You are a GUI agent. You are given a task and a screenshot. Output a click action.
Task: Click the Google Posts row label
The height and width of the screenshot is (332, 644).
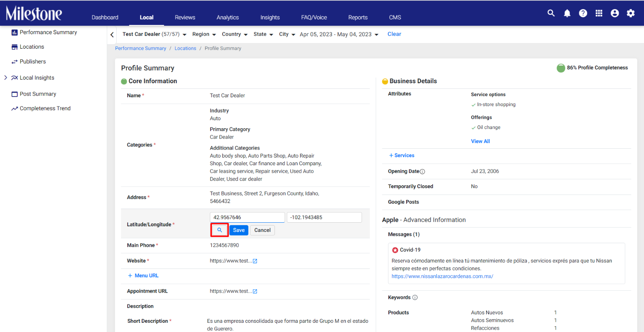point(403,202)
